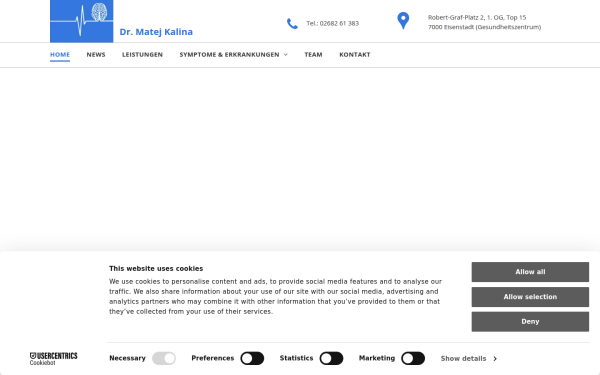The image size is (600, 375).
Task: Enable the Preferences cookies switch
Action: click(252, 359)
